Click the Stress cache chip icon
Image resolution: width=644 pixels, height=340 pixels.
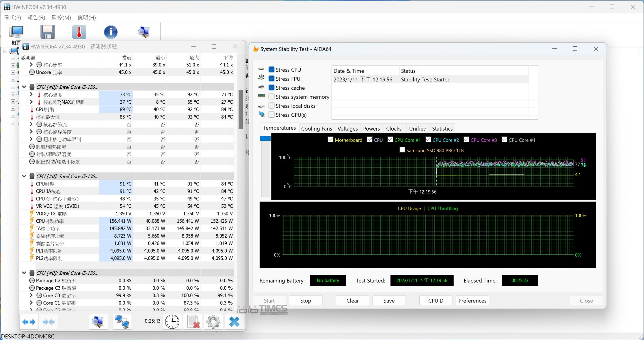click(261, 87)
